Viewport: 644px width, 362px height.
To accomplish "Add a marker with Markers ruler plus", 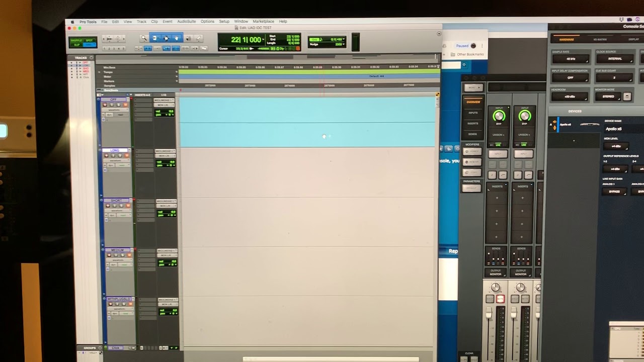I will (177, 80).
